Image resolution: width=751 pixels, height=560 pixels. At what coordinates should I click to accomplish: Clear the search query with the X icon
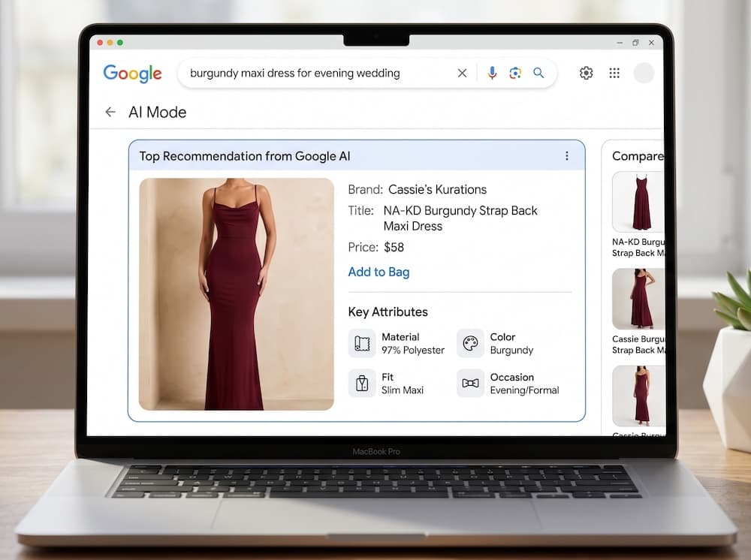[x=462, y=74]
